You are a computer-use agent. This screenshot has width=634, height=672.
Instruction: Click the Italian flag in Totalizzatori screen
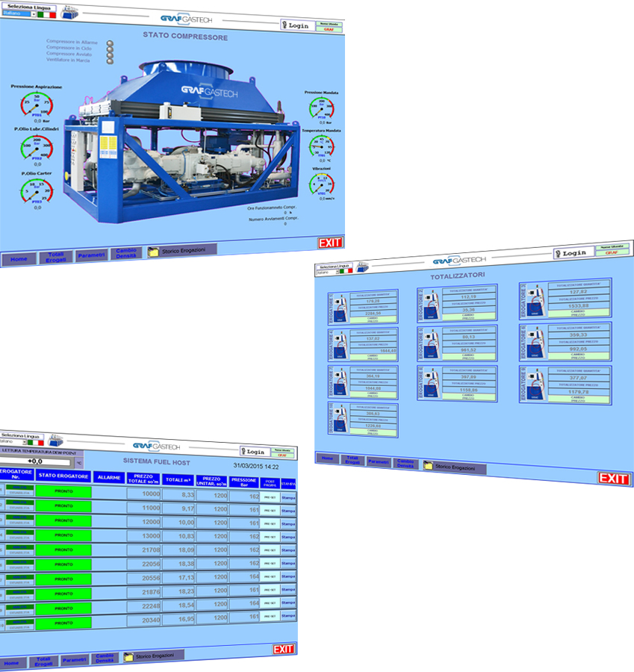point(346,270)
